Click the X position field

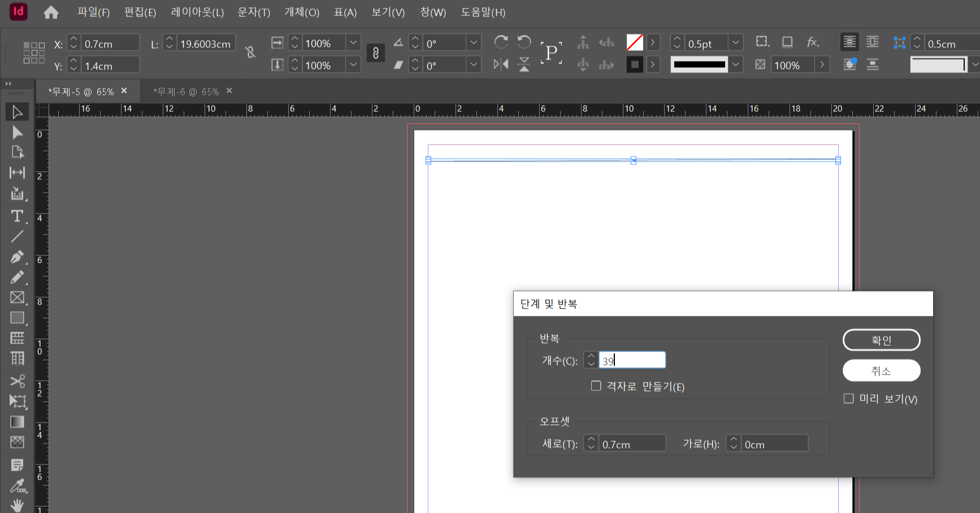coord(110,44)
